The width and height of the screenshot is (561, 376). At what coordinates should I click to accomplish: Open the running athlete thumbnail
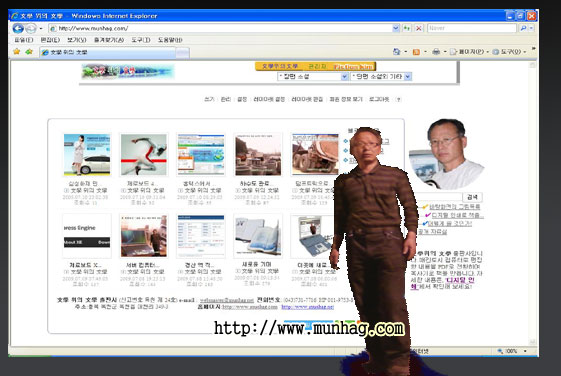click(x=143, y=155)
